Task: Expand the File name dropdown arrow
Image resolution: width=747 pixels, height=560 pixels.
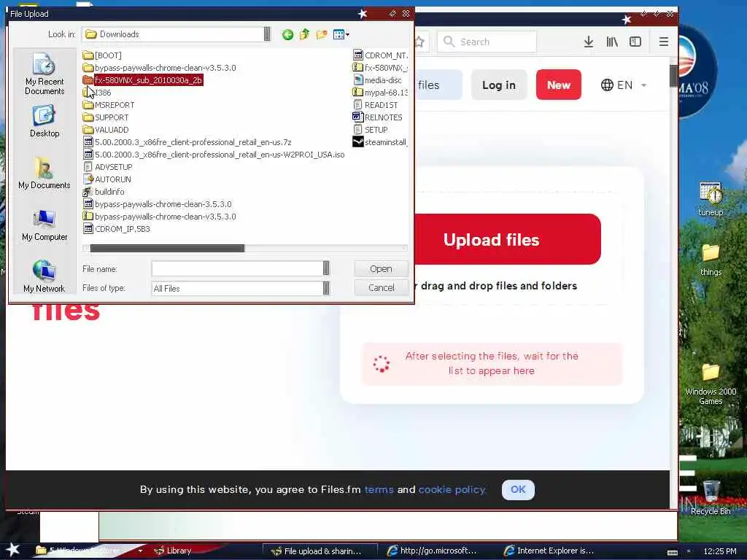Action: (326, 268)
